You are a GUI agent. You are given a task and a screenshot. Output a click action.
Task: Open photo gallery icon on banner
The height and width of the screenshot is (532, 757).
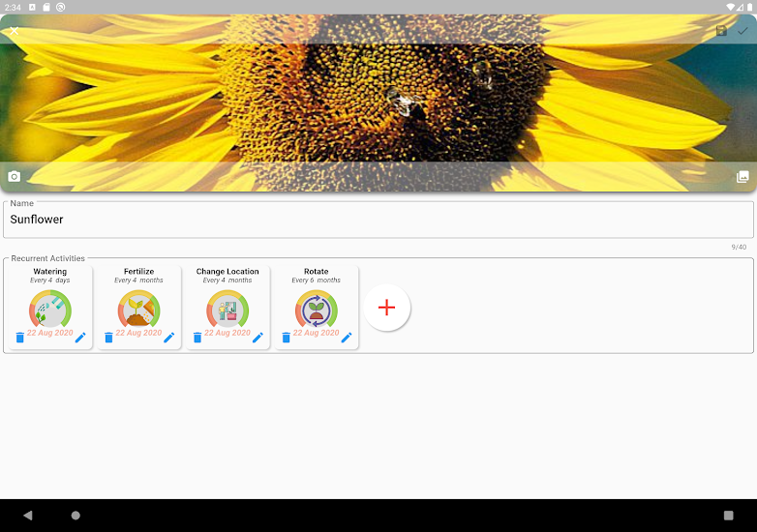[742, 176]
